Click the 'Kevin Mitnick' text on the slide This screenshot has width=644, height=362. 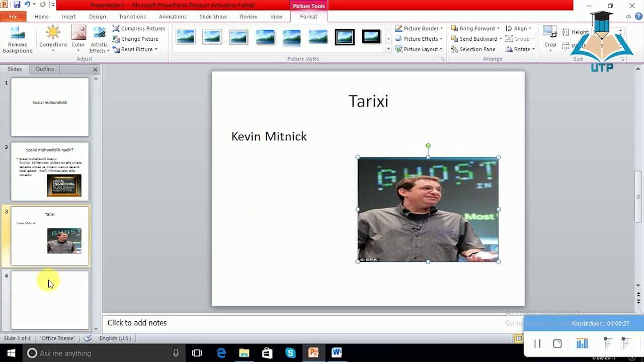click(269, 136)
